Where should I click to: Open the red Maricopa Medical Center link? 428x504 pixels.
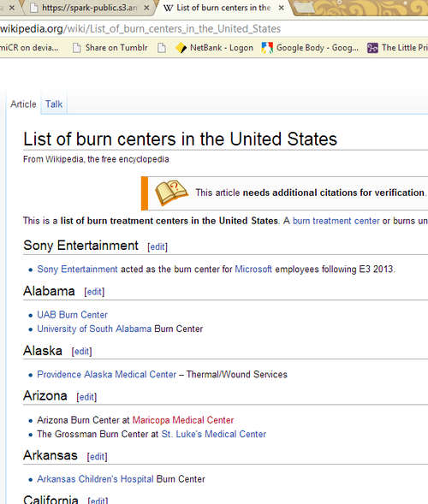coord(183,420)
